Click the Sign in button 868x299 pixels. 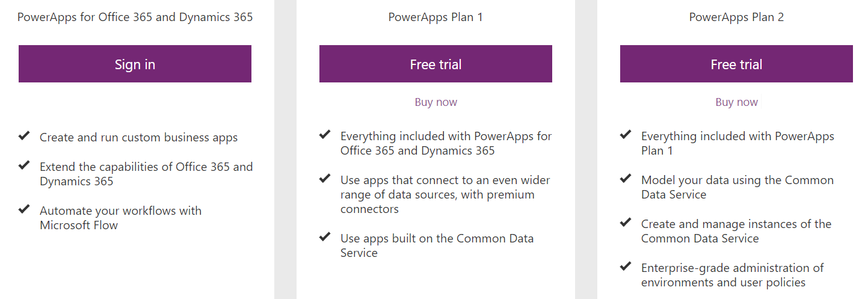point(135,64)
